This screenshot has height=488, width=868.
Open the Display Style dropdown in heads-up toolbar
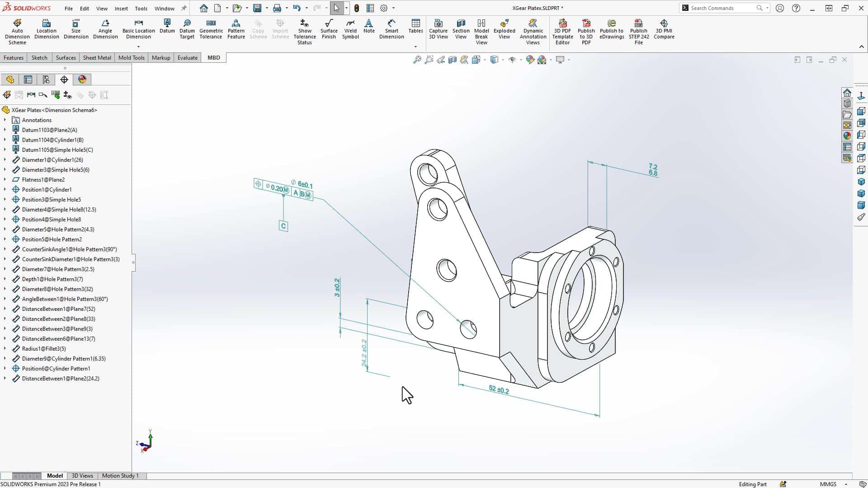[502, 59]
